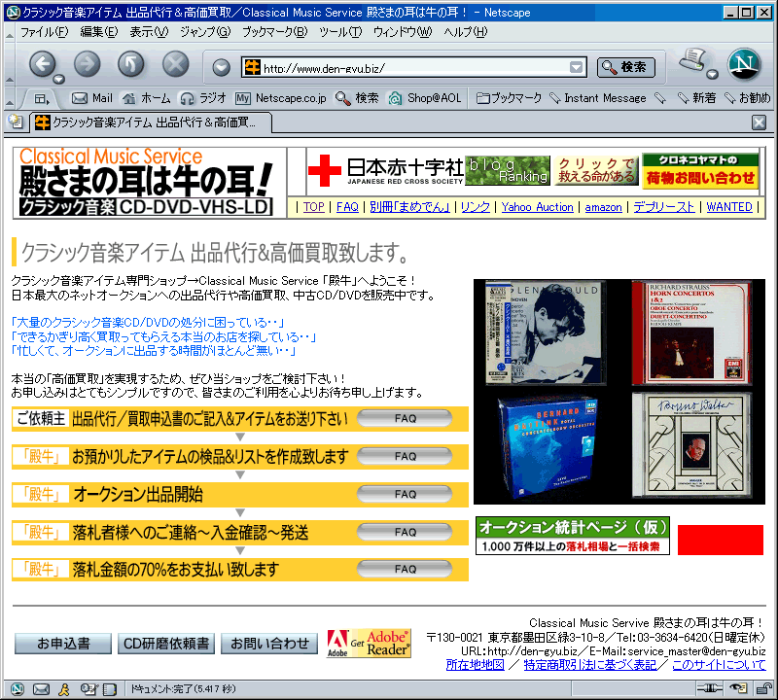Go back with the Back arrow button
The image size is (778, 700).
pos(42,64)
